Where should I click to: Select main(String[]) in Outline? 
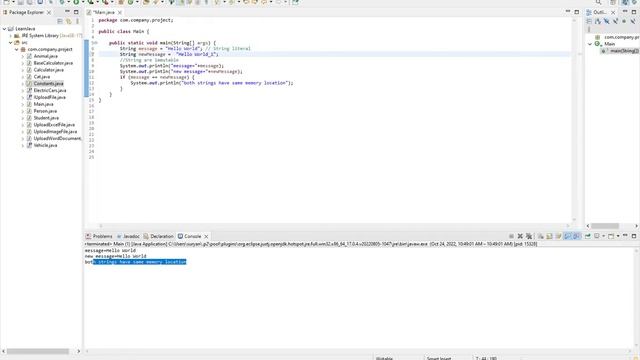point(624,51)
